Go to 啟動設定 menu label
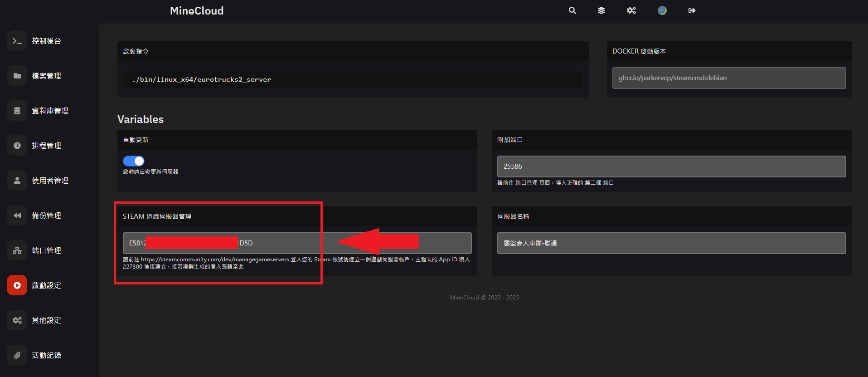This screenshot has height=377, width=868. [46, 285]
